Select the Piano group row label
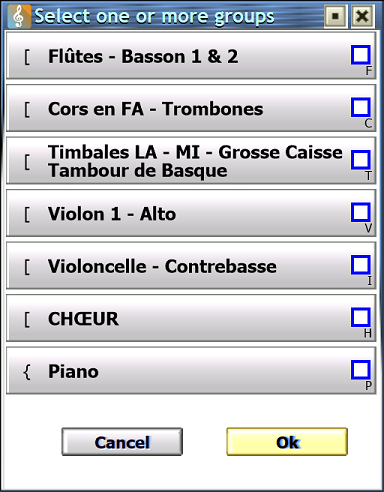 [x=73, y=371]
